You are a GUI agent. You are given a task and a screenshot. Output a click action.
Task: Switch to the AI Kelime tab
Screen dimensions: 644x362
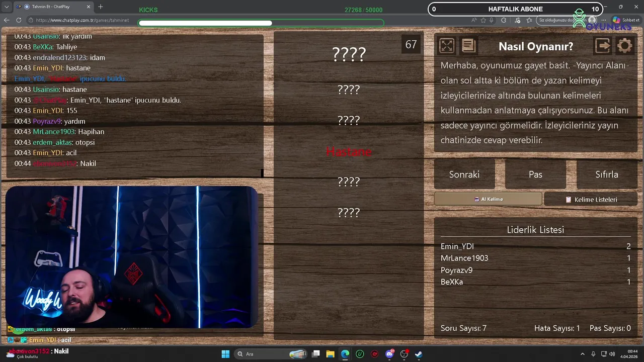click(488, 199)
